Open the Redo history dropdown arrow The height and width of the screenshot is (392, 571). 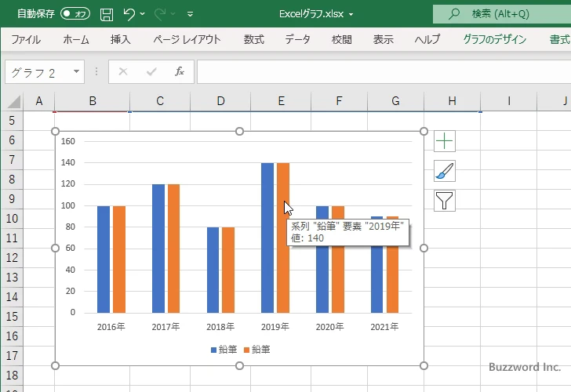(173, 14)
